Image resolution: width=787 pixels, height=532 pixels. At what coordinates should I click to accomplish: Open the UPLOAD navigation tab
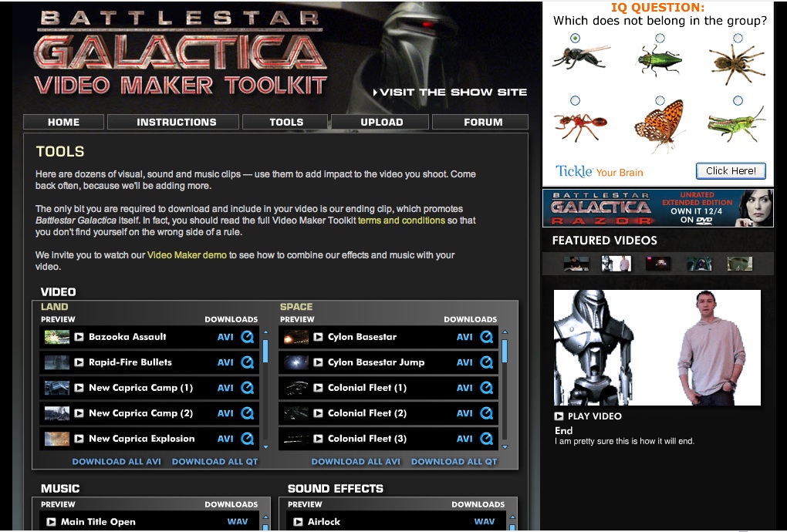[x=380, y=122]
